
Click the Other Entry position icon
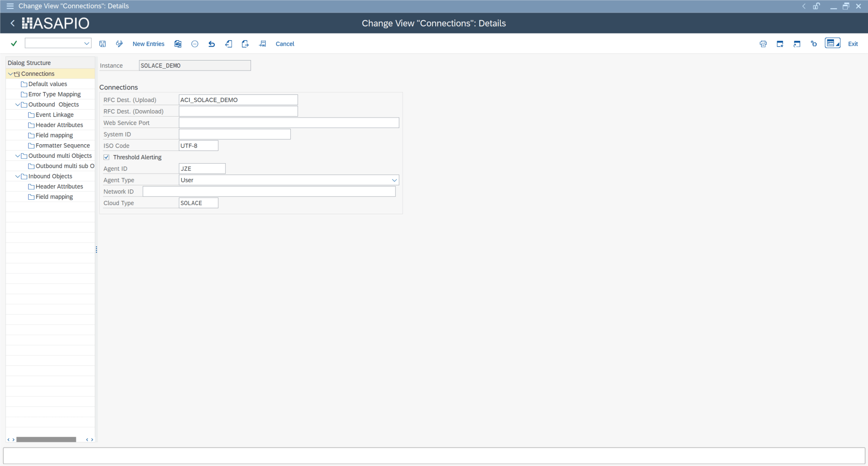(262, 44)
